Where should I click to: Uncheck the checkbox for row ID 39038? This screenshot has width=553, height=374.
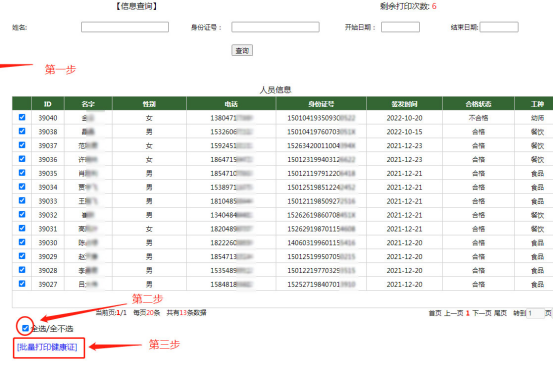tap(22, 131)
